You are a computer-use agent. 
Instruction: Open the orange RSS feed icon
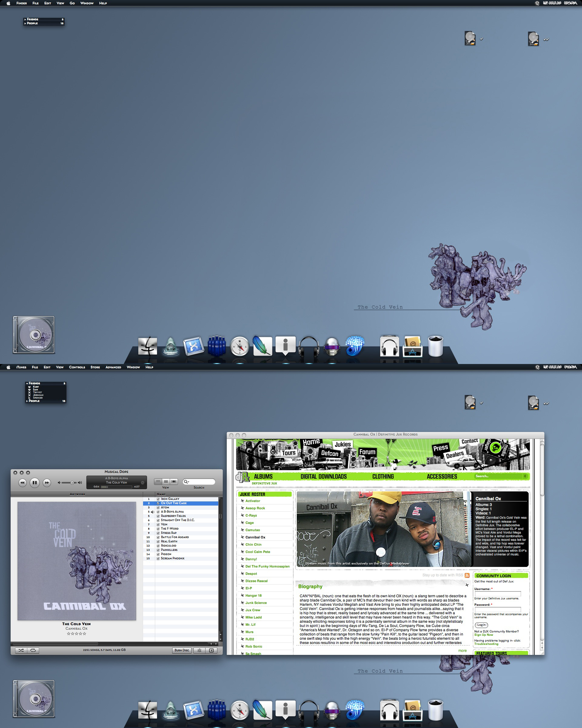click(x=467, y=575)
